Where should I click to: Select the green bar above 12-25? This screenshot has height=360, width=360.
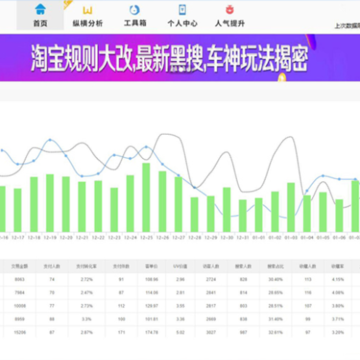pos(146,197)
